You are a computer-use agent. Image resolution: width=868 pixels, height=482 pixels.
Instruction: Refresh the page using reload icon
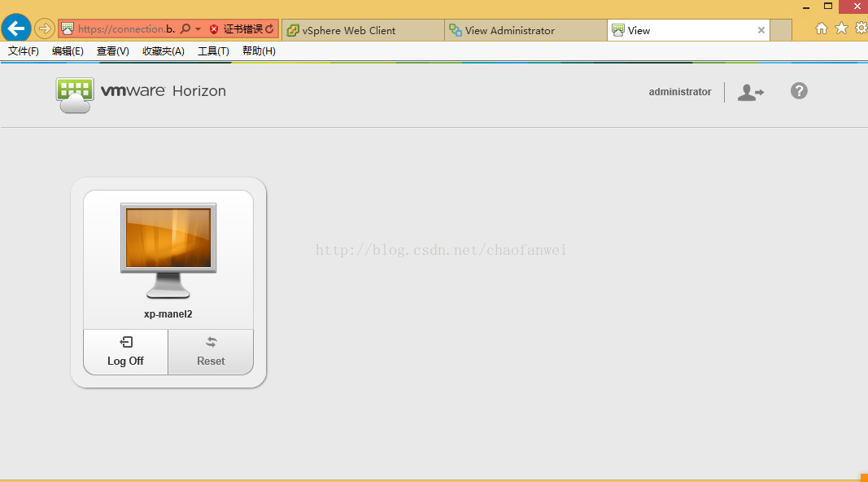269,28
